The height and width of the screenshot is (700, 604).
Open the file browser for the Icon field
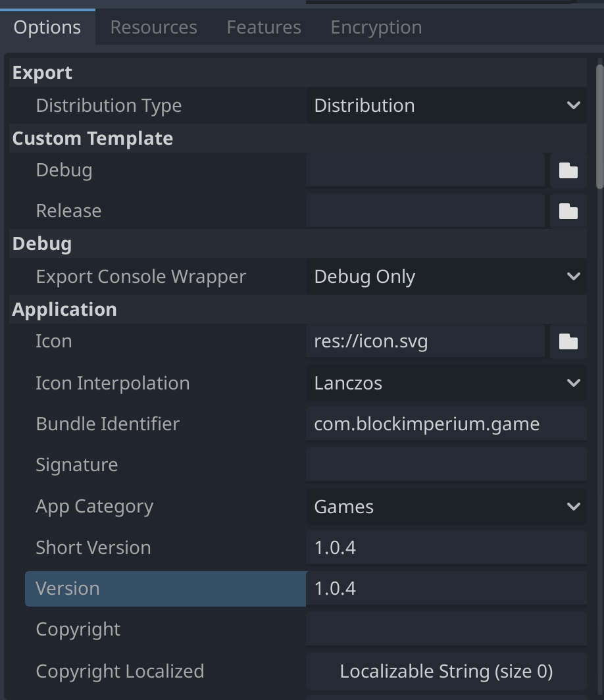(x=568, y=341)
